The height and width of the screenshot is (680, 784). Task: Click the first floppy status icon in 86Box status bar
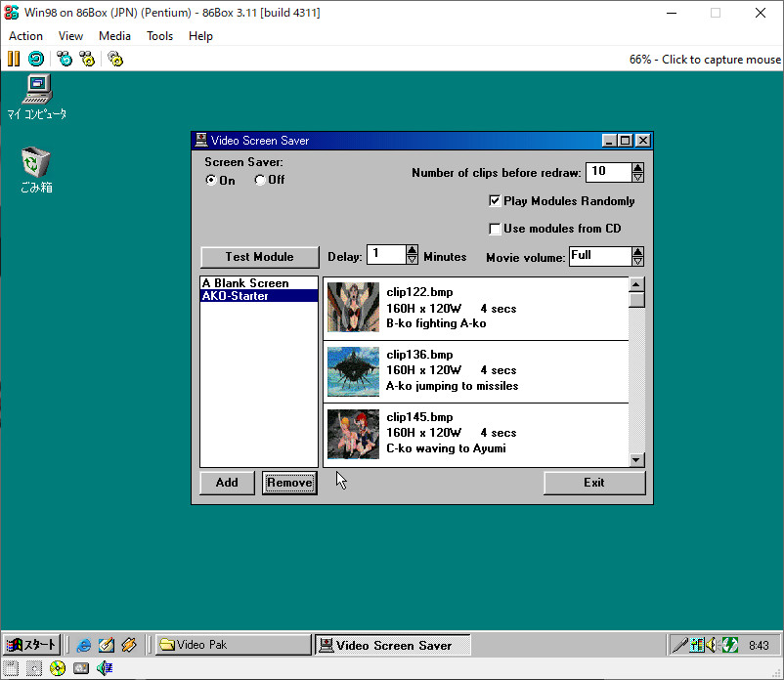pos(11,668)
